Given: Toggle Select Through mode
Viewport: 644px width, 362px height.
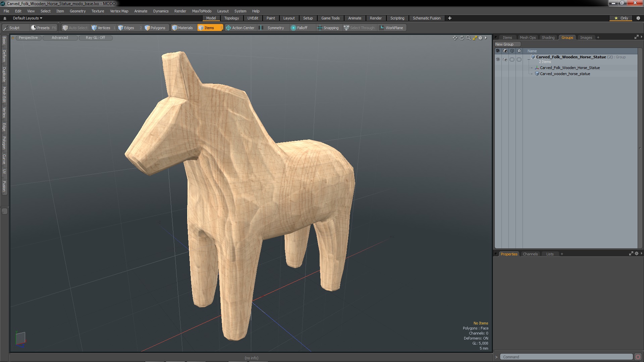Looking at the screenshot, I should [x=360, y=28].
